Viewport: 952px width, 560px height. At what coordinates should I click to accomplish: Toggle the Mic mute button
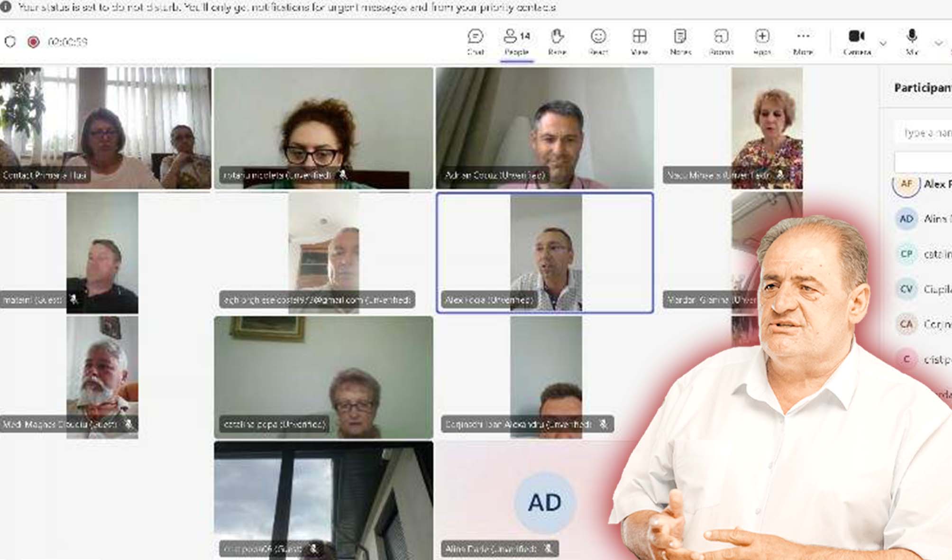912,42
